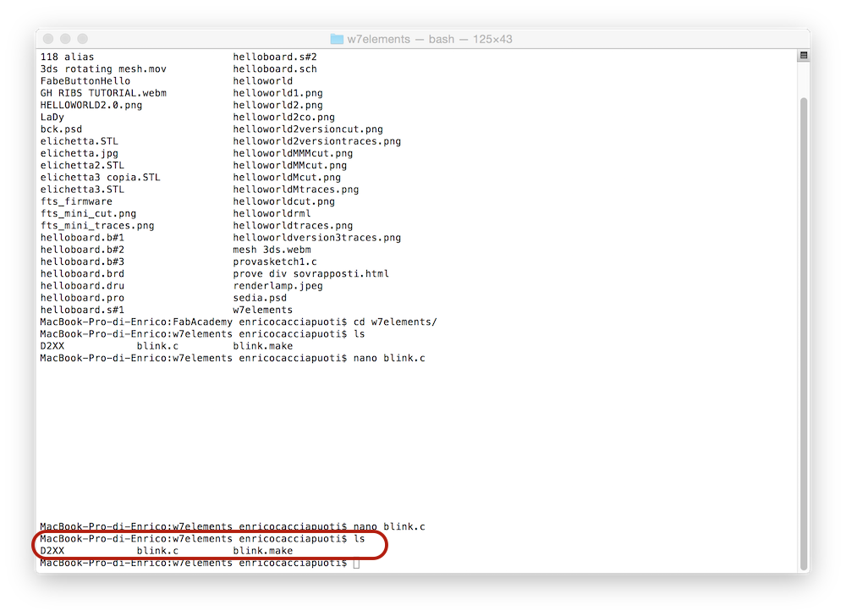Click the 'cd w7elements/' command text

pos(395,322)
